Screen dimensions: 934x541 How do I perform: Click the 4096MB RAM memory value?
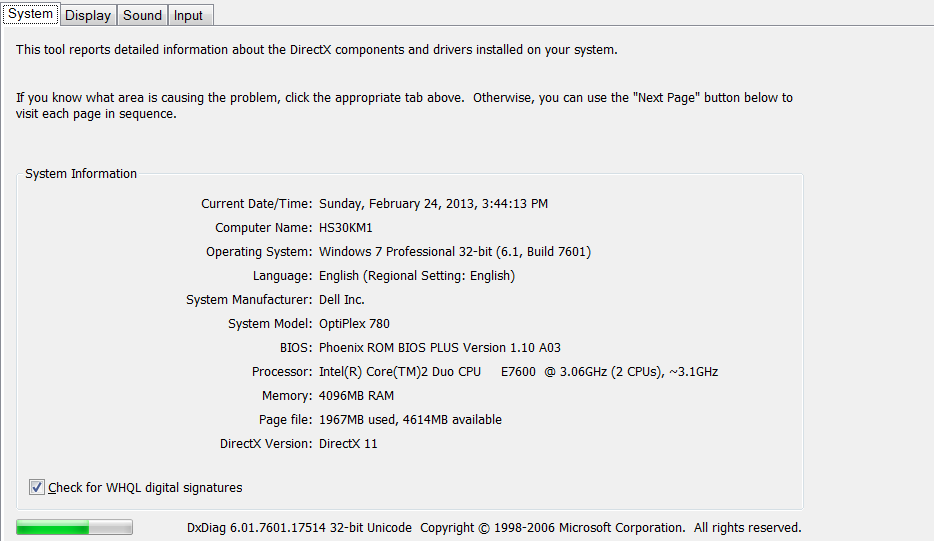click(356, 396)
